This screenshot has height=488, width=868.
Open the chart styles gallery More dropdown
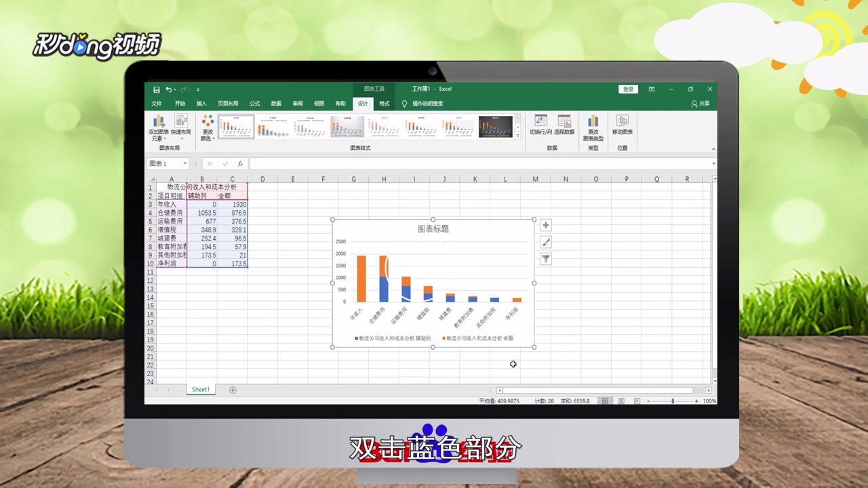(518, 136)
